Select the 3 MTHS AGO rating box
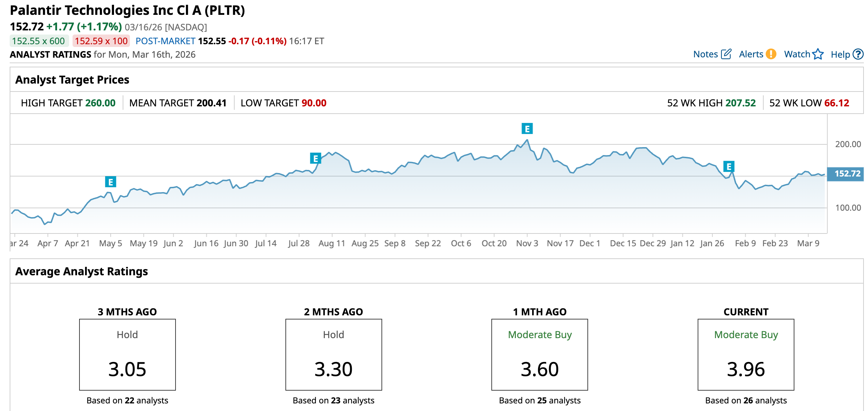 coord(127,355)
